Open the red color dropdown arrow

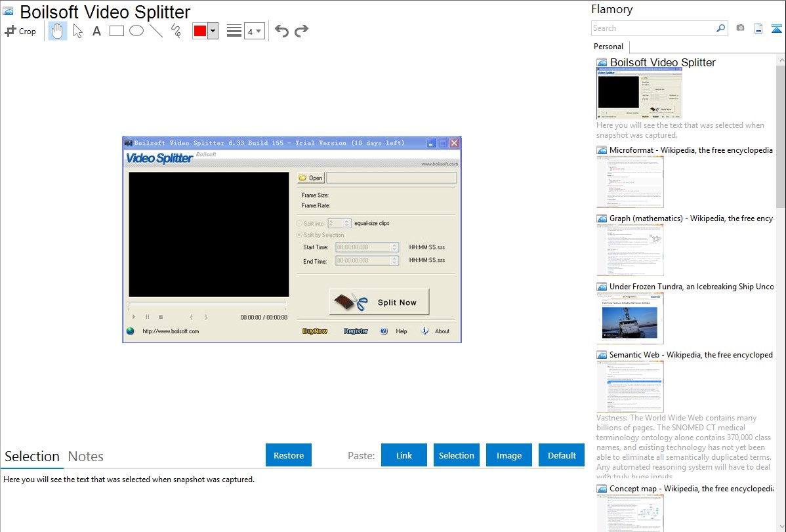click(213, 31)
